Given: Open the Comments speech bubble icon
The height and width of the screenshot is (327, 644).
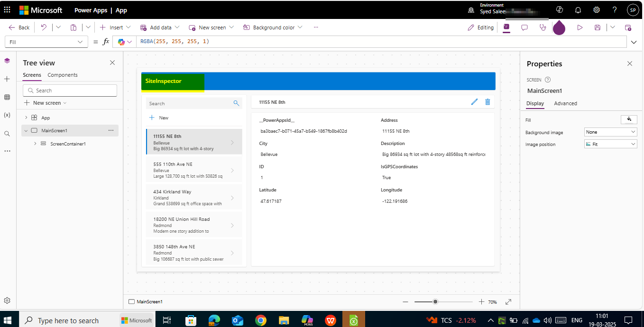Looking at the screenshot, I should pyautogui.click(x=524, y=27).
